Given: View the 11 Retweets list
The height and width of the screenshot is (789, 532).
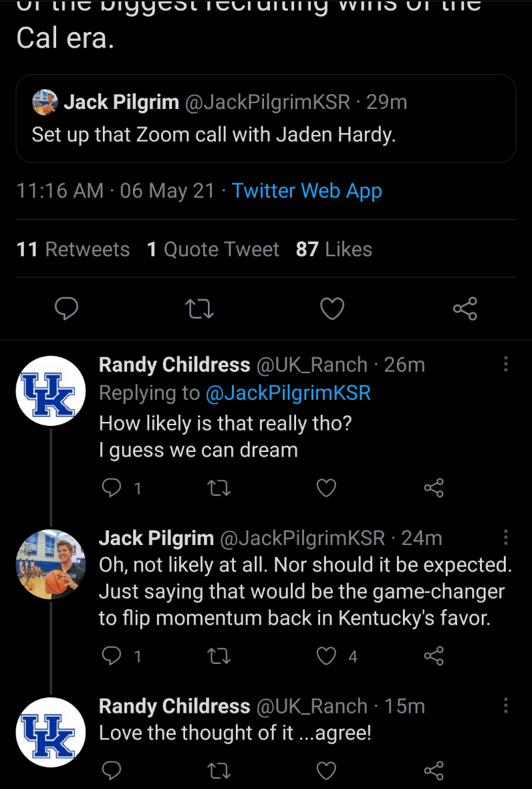Looking at the screenshot, I should tap(73, 249).
